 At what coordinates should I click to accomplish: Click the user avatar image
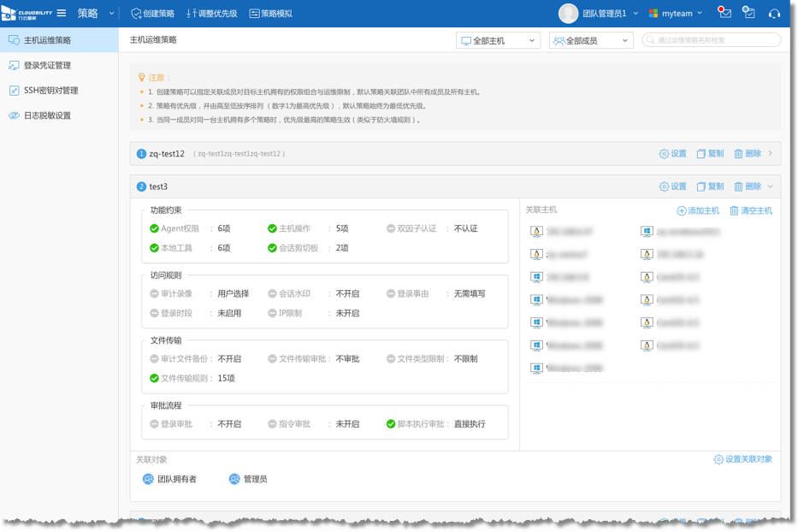(568, 14)
